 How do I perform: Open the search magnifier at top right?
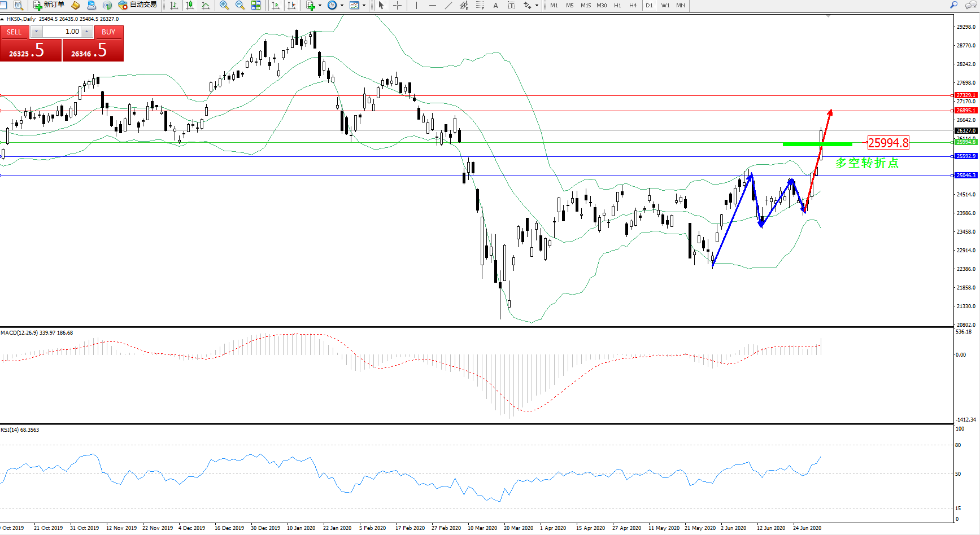(x=954, y=5)
